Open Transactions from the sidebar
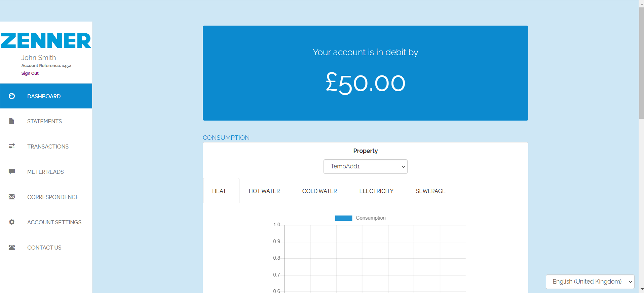644x293 pixels. click(x=48, y=146)
